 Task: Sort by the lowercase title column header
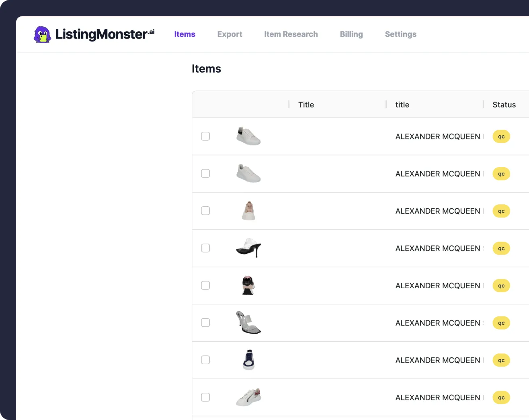(x=402, y=105)
